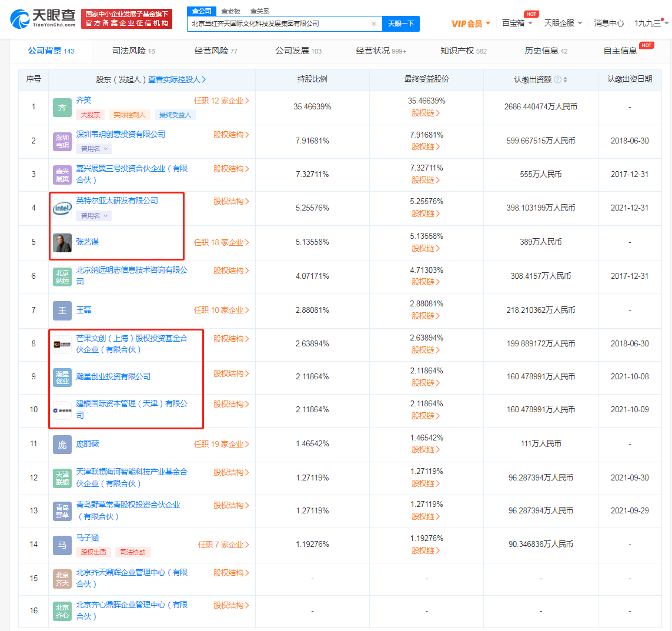Open 股权结构 for 深圳韦玥创意投资有限公司
Viewport: 672px width, 631px height.
coord(231,135)
